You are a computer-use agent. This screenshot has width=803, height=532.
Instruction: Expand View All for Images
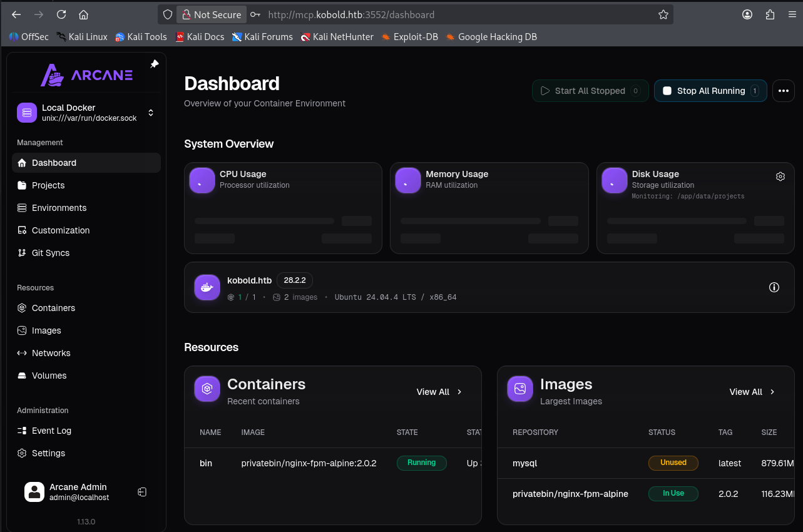tap(752, 392)
